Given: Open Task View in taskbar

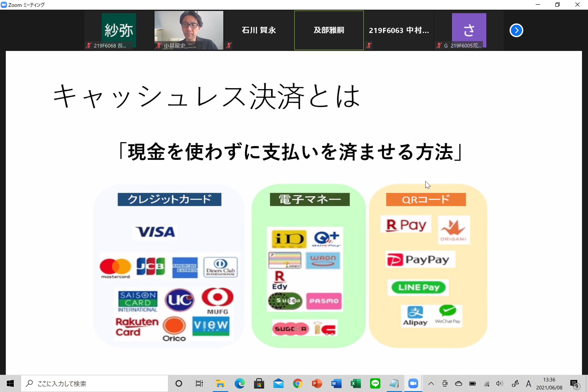Looking at the screenshot, I should click(x=199, y=383).
